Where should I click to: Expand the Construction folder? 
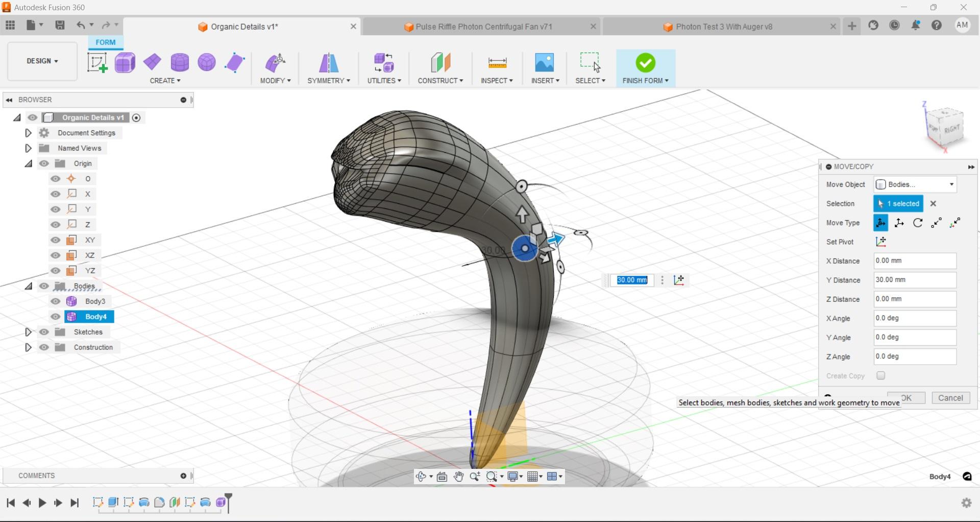pyautogui.click(x=29, y=347)
